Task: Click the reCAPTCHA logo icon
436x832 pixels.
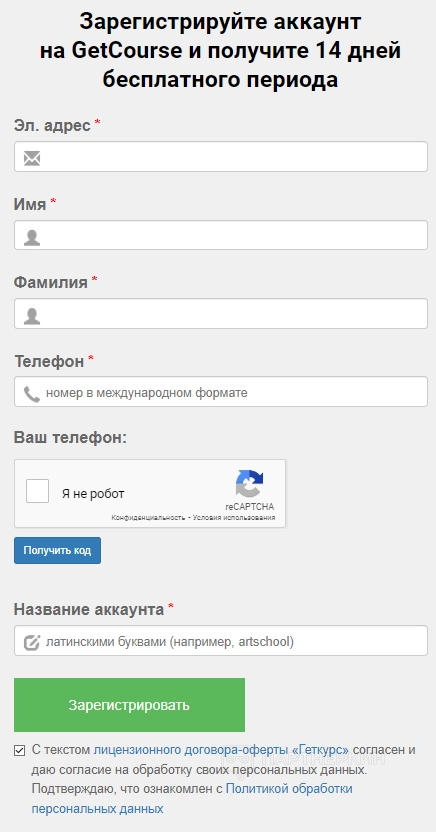Action: coord(249,483)
